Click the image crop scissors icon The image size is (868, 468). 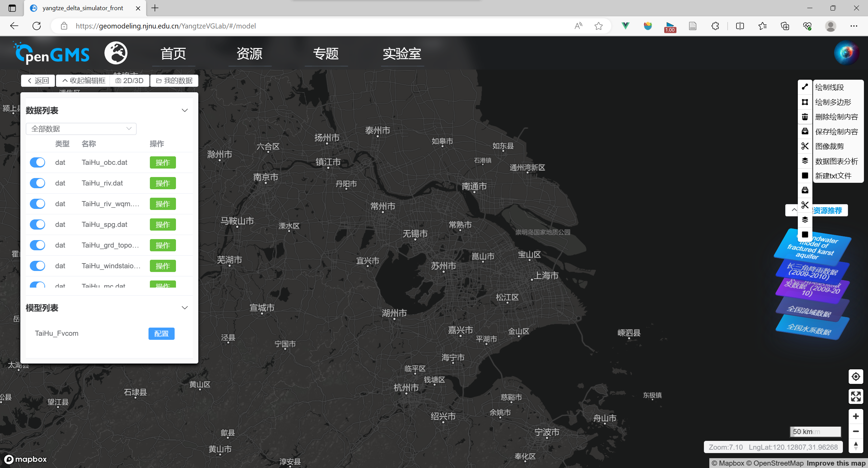click(805, 146)
